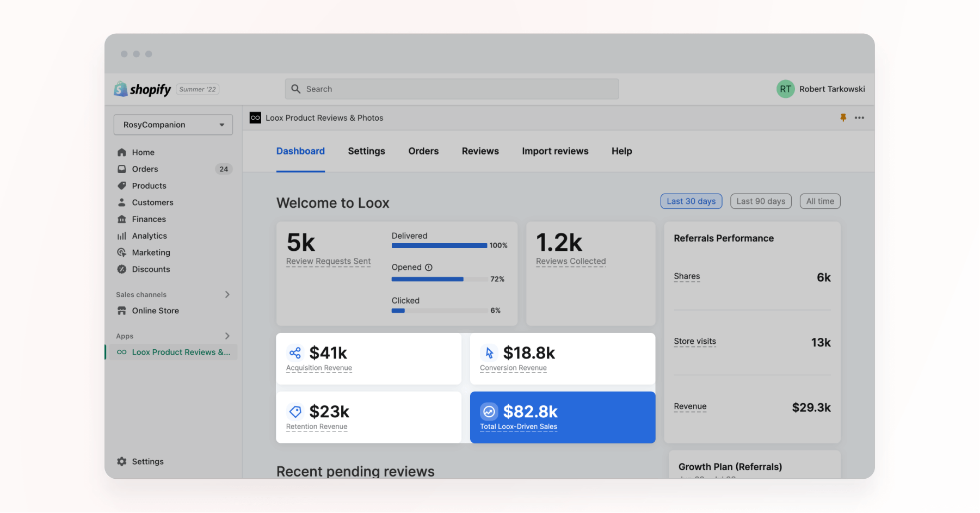Click the Shares label in Referrals
The height and width of the screenshot is (513, 980).
point(687,276)
